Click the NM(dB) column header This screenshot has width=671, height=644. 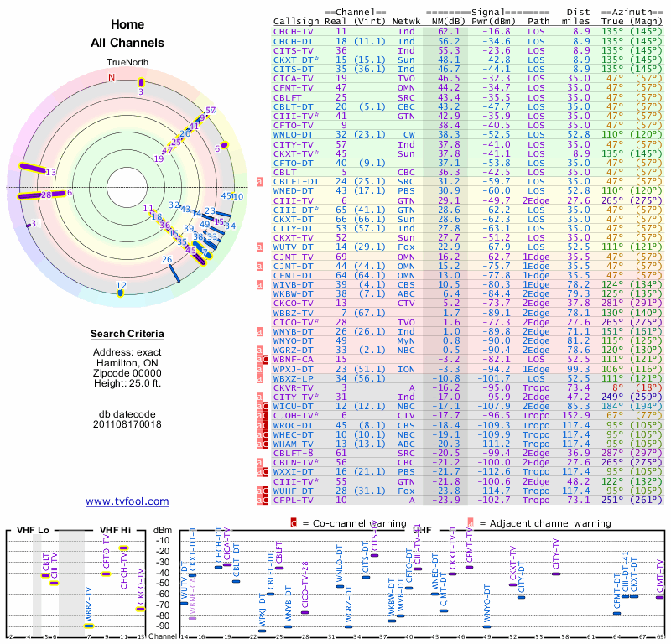[x=448, y=22]
